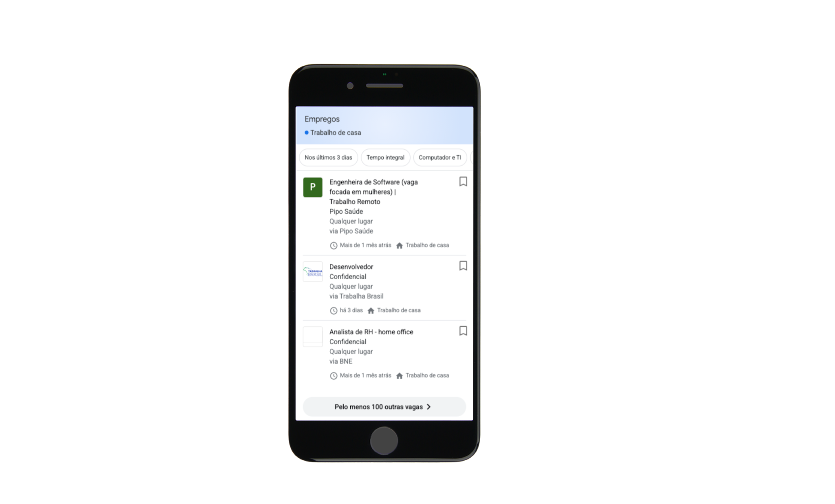Select the Tempo integral filter chip
The height and width of the screenshot is (504, 835).
point(386,157)
